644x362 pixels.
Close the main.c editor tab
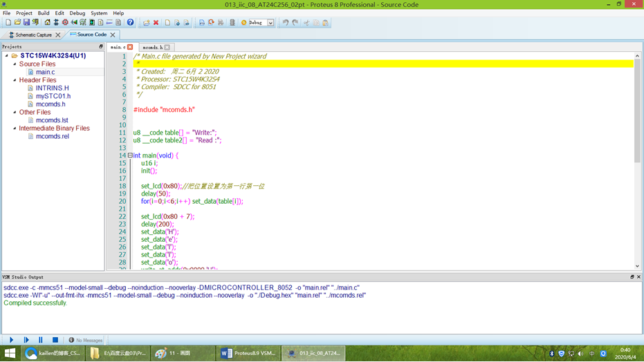130,47
